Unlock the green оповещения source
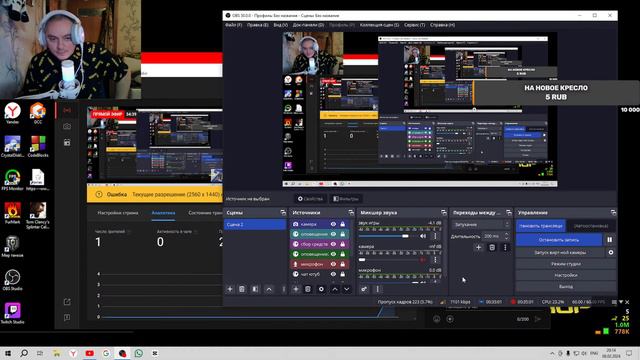 click(x=343, y=254)
